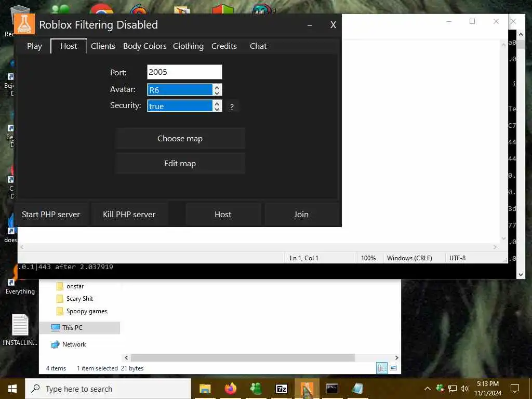Click the Security spinner down arrow
This screenshot has height=399, width=532.
(x=217, y=109)
